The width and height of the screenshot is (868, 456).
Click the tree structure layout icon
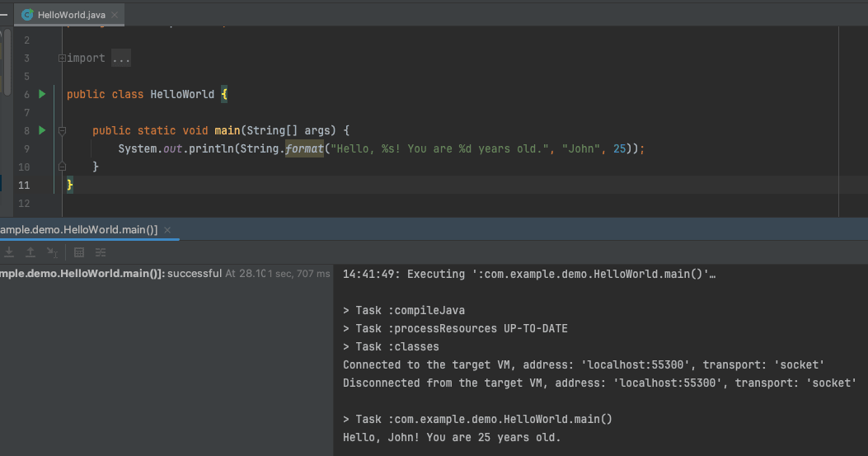tap(101, 252)
